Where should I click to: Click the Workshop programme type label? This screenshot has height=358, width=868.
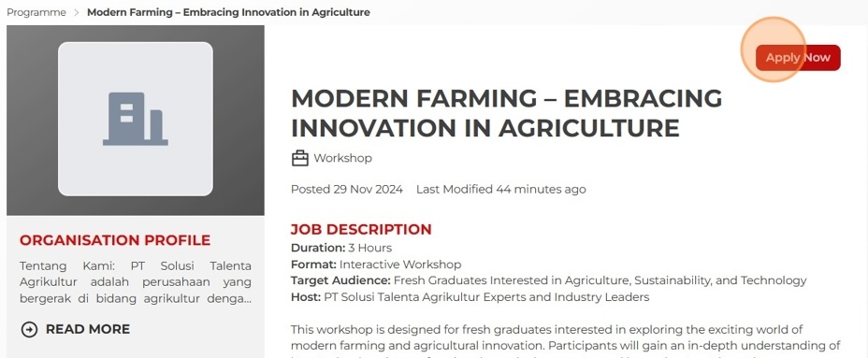tap(342, 158)
